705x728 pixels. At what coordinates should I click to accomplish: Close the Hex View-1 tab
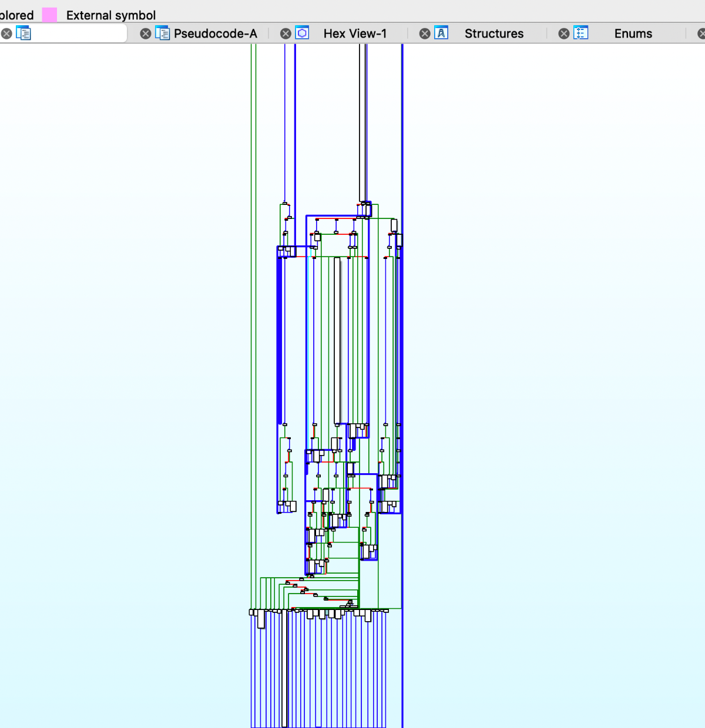click(x=286, y=33)
